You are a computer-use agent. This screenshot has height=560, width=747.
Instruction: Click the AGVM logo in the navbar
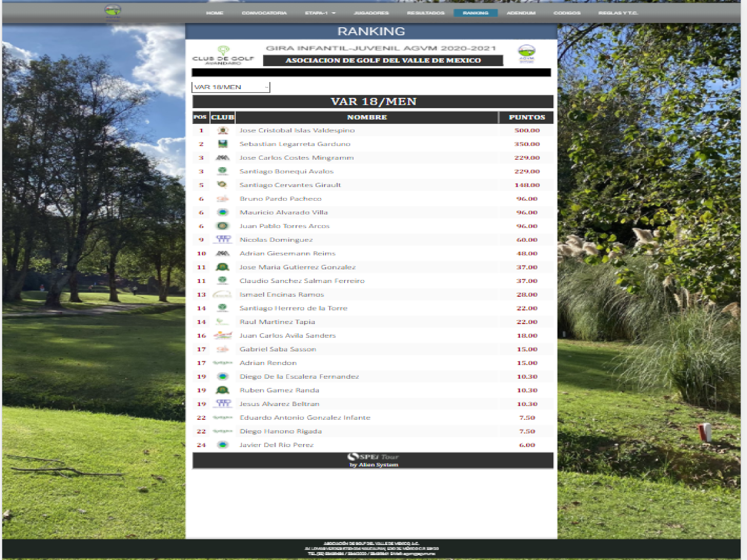pos(113,13)
